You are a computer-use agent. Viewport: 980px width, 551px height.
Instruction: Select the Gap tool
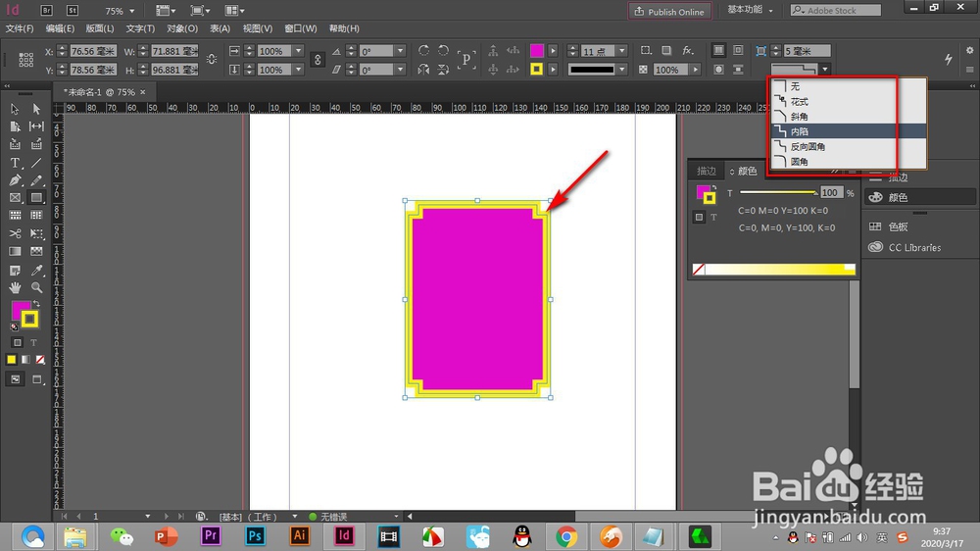(x=36, y=126)
